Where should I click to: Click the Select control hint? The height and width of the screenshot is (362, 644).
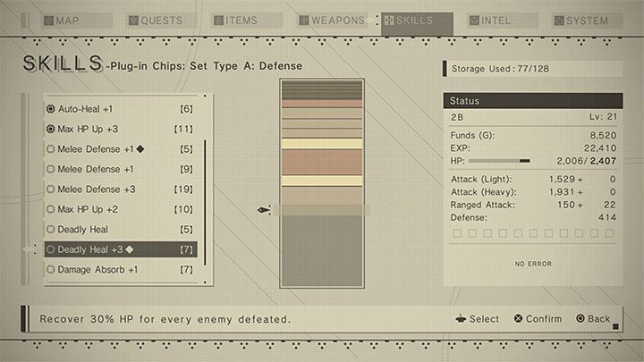[478, 319]
